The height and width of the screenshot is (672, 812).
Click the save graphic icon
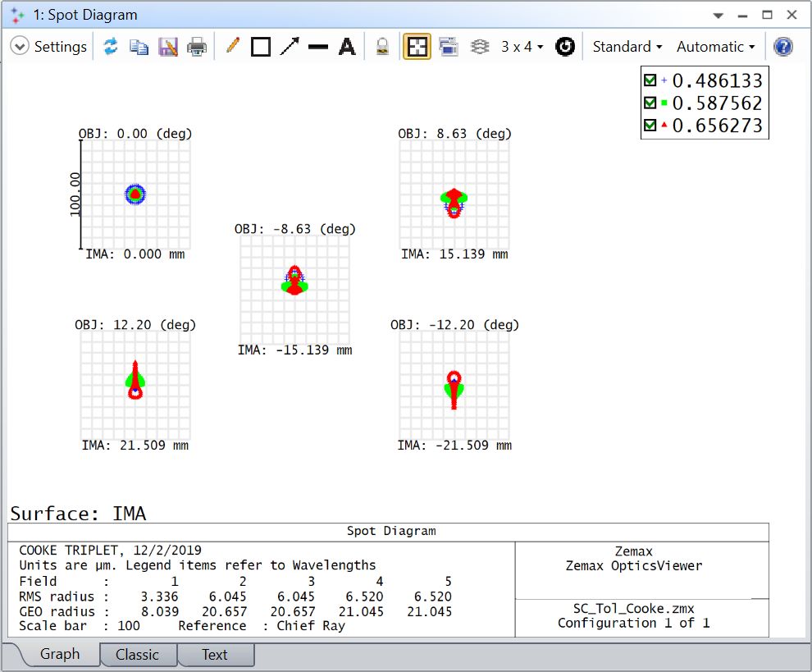[168, 47]
